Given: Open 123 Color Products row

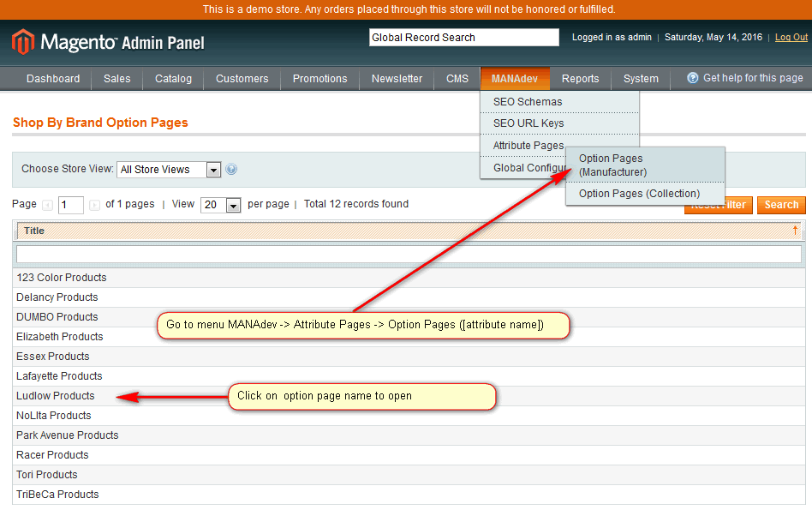Looking at the screenshot, I should pos(409,278).
